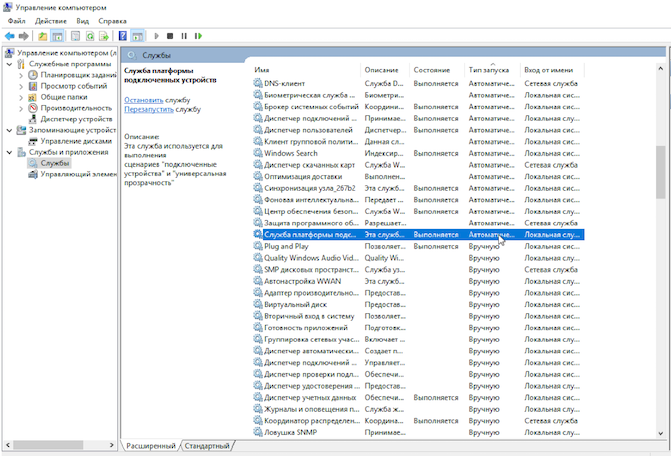Image resolution: width=672 pixels, height=457 pixels.
Task: Click the Restart service toolbar icon
Action: (198, 36)
